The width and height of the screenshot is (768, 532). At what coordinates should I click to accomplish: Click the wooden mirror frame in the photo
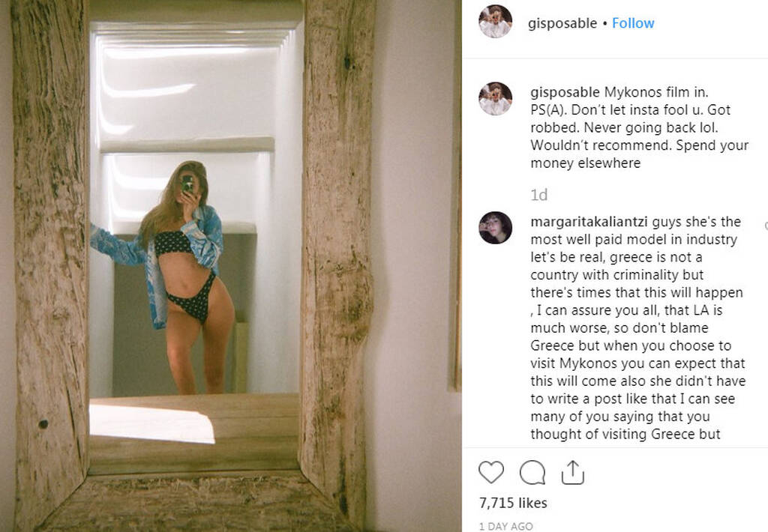(x=50, y=265)
